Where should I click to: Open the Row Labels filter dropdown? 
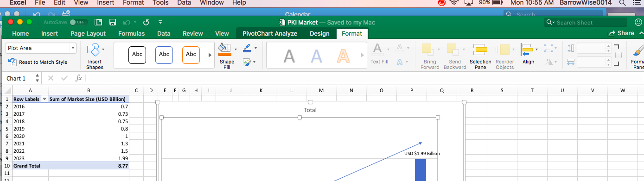coord(45,99)
